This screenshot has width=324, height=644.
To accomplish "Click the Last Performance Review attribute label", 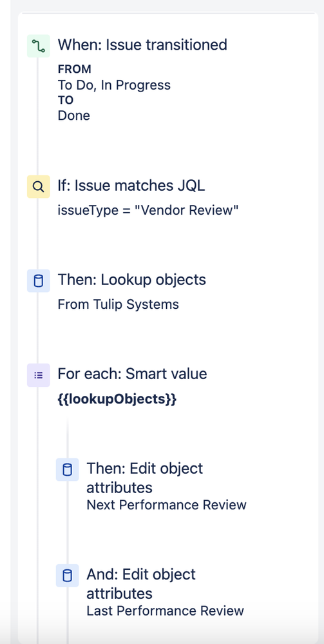I will 165,610.
